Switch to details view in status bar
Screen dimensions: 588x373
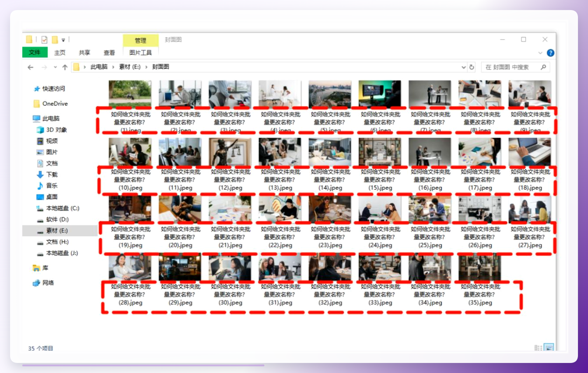(x=538, y=348)
